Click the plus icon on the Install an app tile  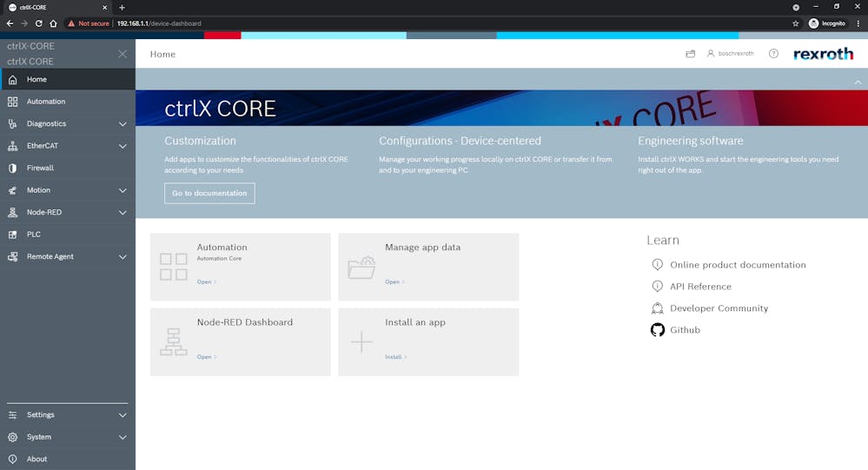tap(361, 342)
